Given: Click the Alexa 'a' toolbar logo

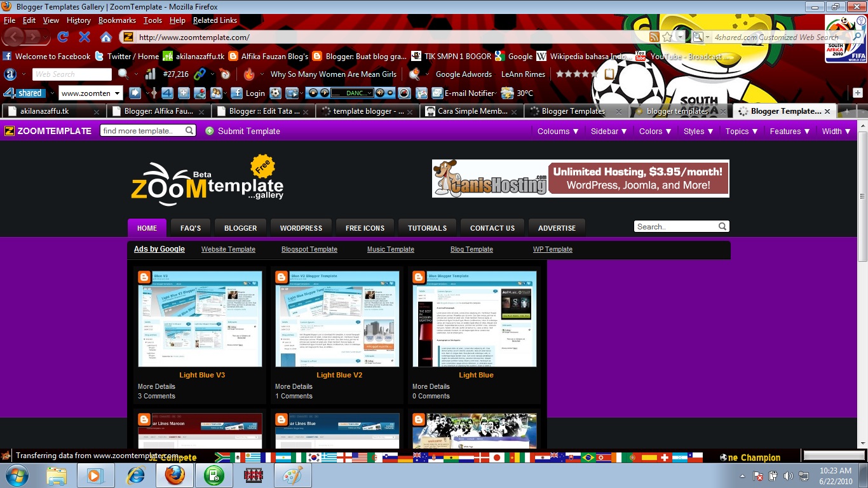Looking at the screenshot, I should pos(10,74).
